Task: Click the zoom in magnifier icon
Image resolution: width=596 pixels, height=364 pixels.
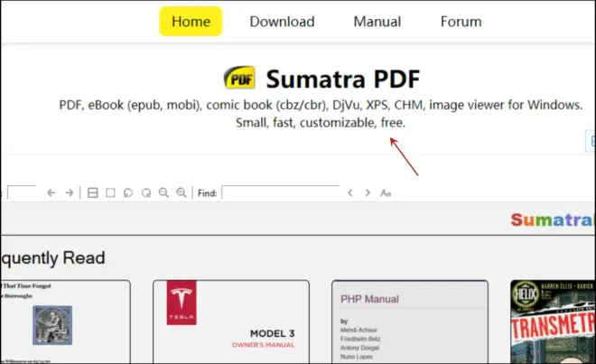Action: coord(182,192)
